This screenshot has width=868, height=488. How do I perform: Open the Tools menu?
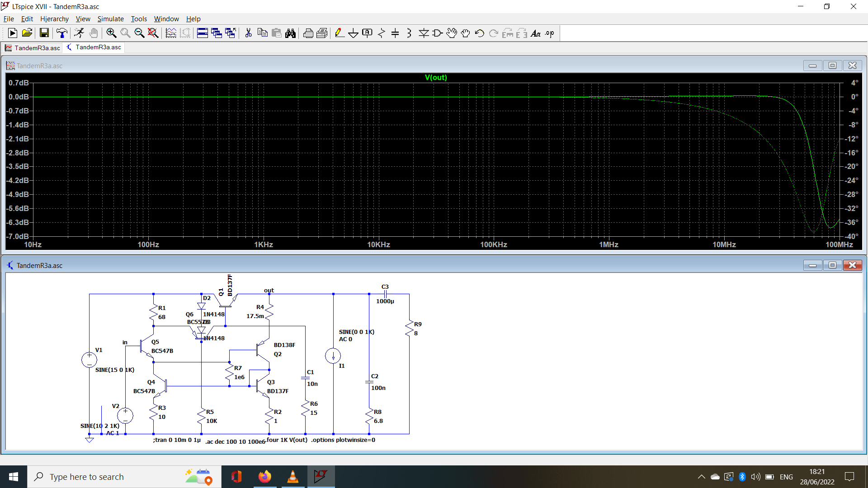point(139,19)
